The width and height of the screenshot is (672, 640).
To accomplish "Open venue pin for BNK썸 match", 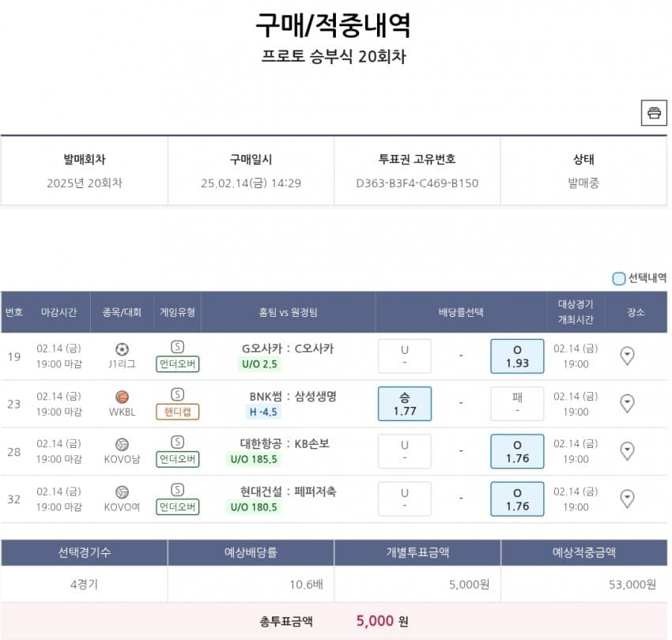I will click(627, 404).
